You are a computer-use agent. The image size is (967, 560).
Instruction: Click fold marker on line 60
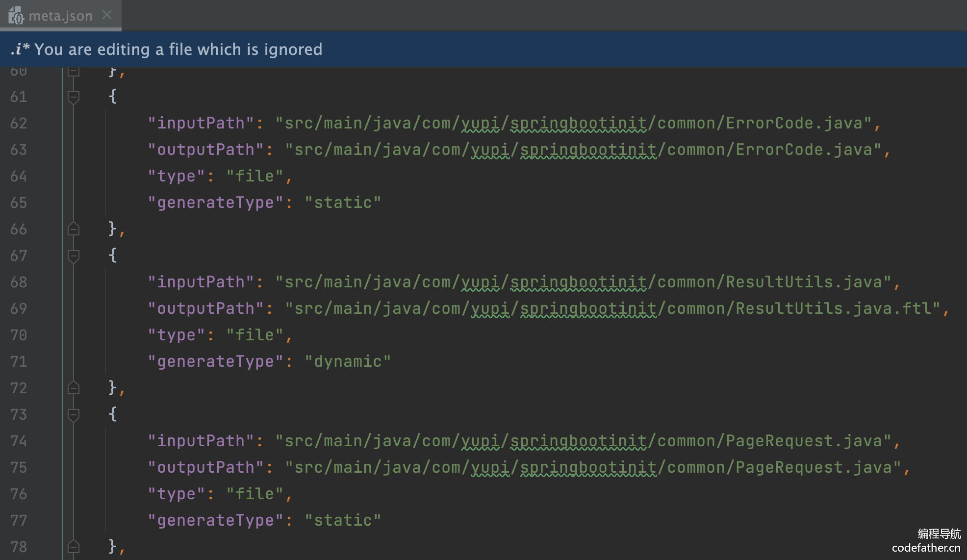click(x=74, y=72)
